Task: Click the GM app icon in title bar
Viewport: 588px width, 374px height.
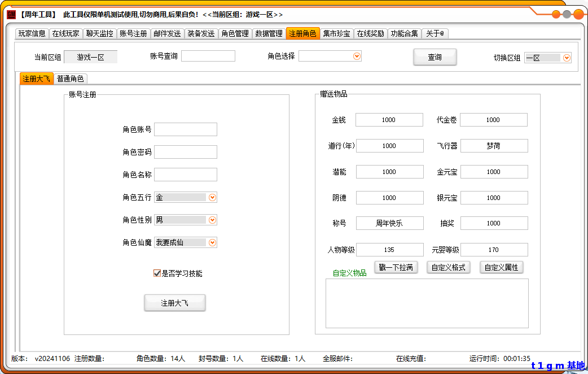Action: coord(11,14)
